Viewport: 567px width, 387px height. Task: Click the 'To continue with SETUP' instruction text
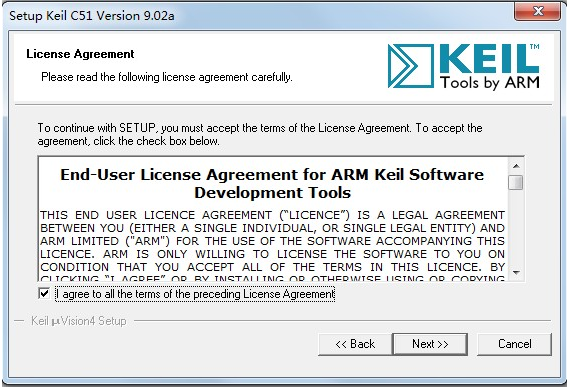[x=260, y=134]
